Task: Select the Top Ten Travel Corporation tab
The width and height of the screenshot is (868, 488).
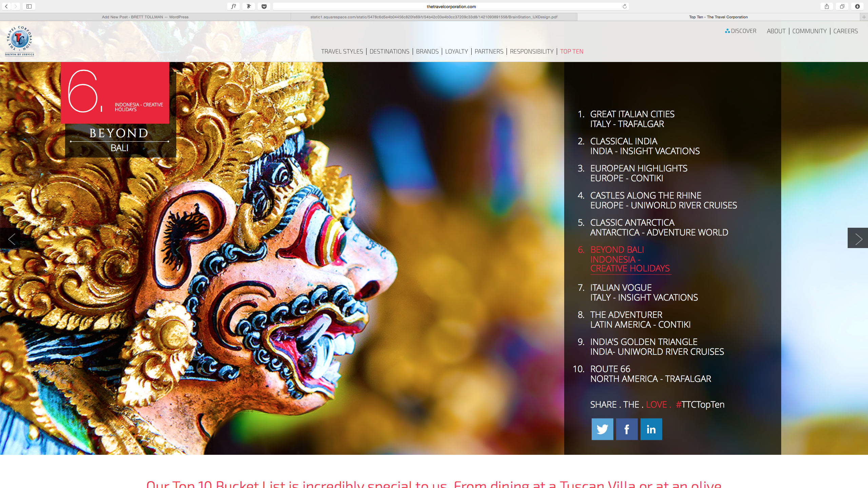Action: (718, 17)
